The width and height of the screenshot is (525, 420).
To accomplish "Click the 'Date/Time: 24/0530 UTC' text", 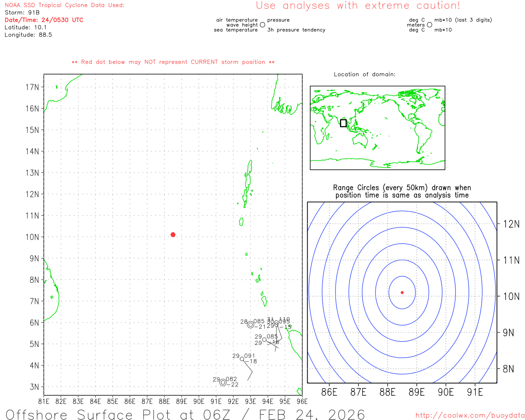I will [x=44, y=20].
